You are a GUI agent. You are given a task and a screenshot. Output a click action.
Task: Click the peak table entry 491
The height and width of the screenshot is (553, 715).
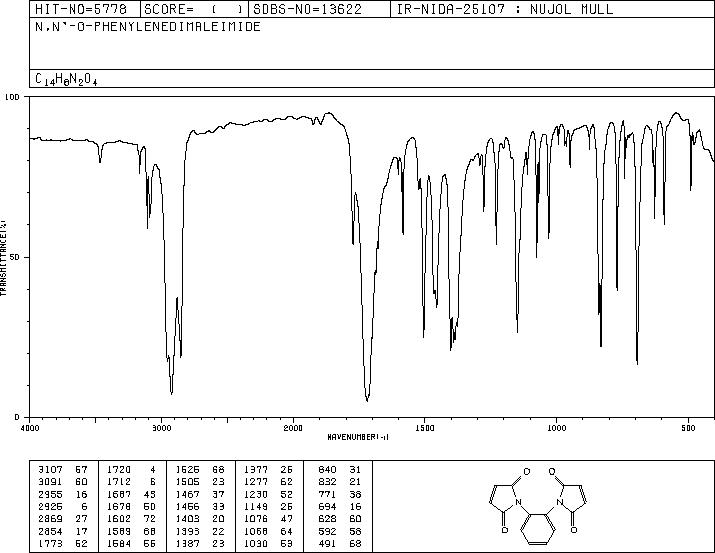[x=327, y=543]
